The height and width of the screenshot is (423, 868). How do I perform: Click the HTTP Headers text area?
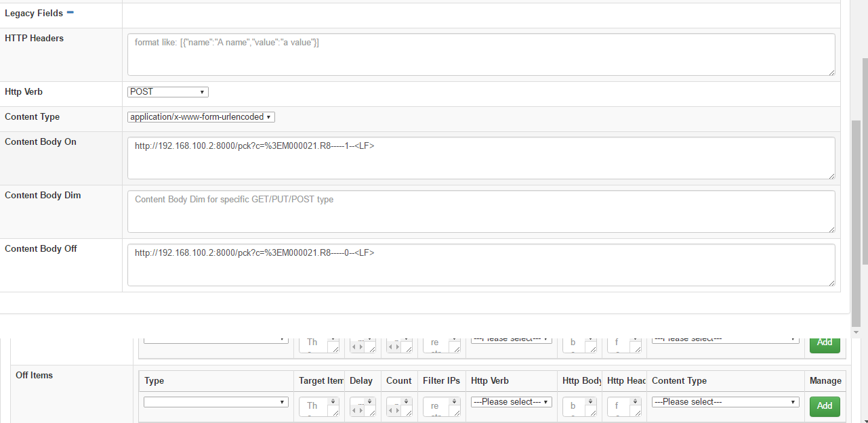[480, 54]
